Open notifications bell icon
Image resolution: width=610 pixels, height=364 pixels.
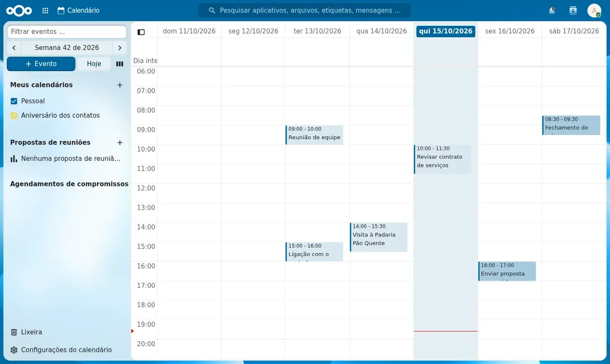(552, 10)
